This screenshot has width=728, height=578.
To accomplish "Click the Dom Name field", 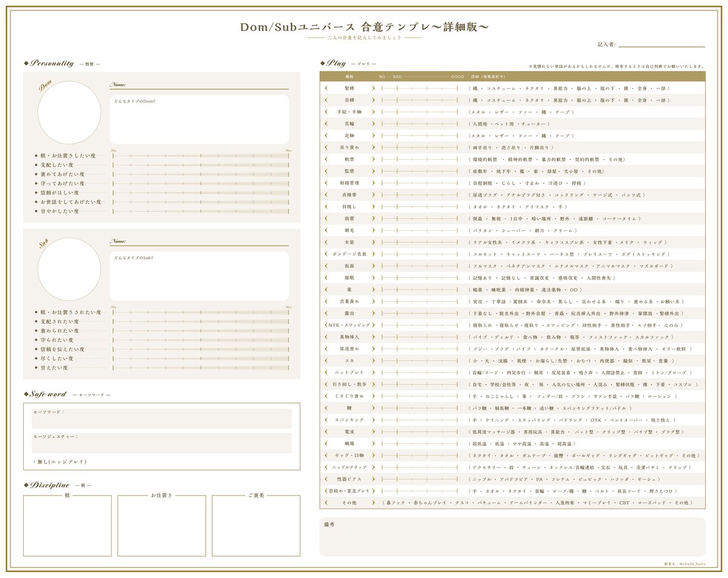I will pos(199,85).
